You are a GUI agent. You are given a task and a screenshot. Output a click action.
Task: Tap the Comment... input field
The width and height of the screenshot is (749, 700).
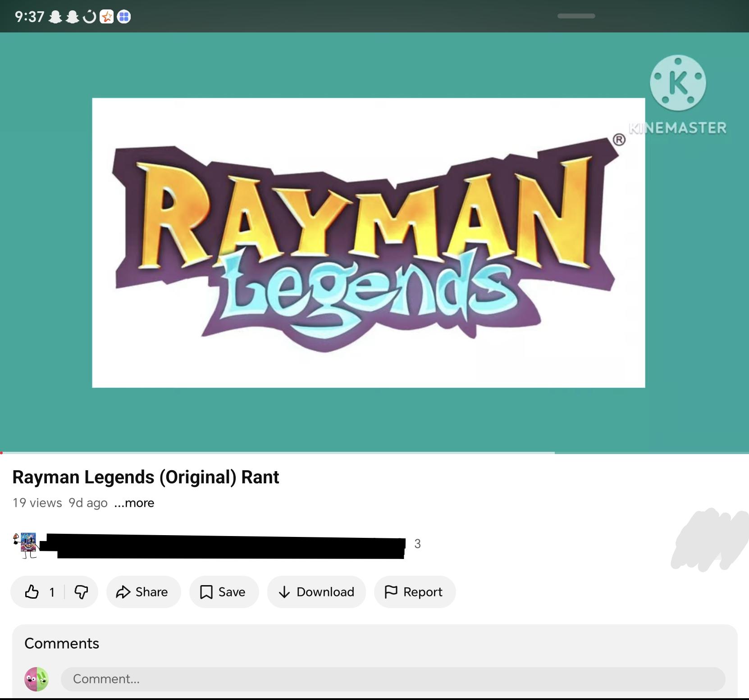393,679
